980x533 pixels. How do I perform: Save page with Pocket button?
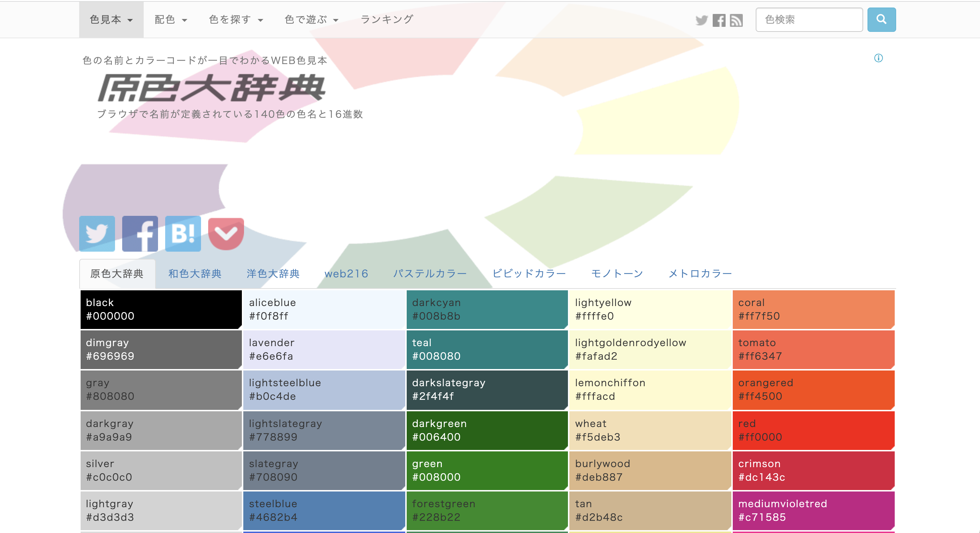point(226,233)
